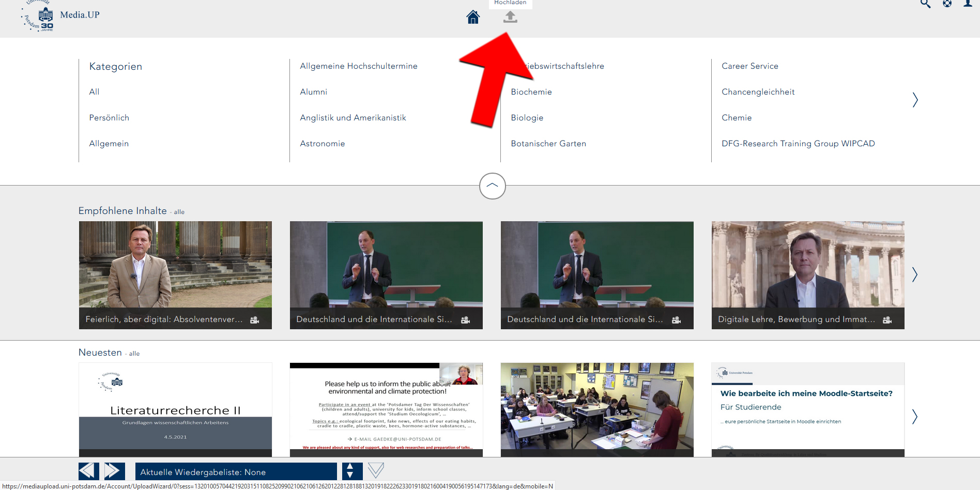Click the "alle" link beside Empfohlene Inhalte
980x490 pixels.
179,212
